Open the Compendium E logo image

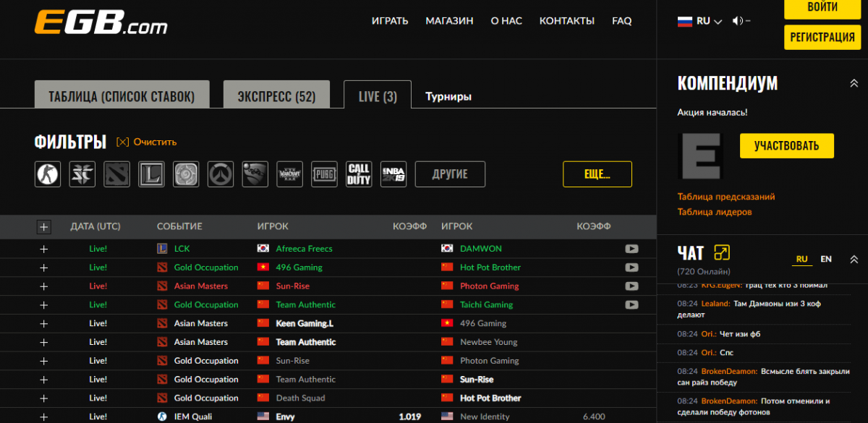pos(700,156)
